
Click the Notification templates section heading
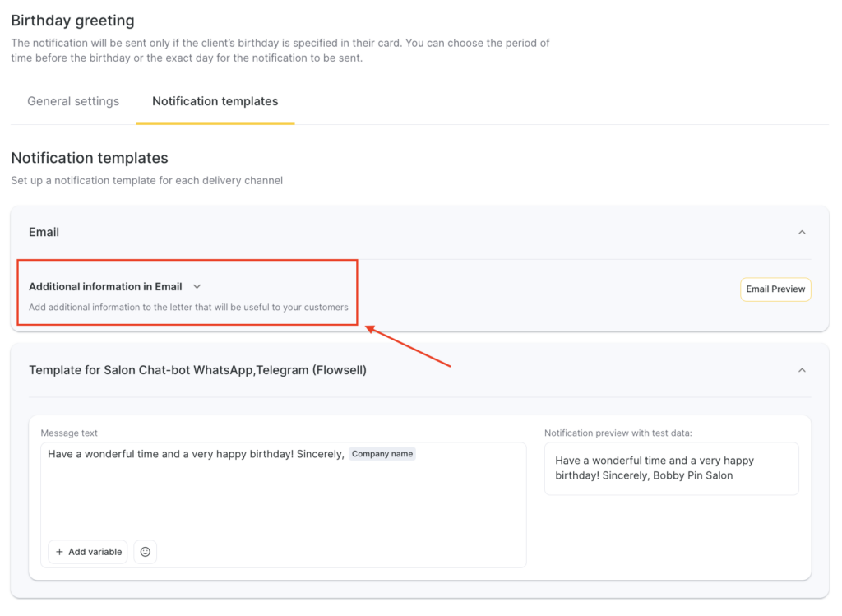click(x=90, y=158)
